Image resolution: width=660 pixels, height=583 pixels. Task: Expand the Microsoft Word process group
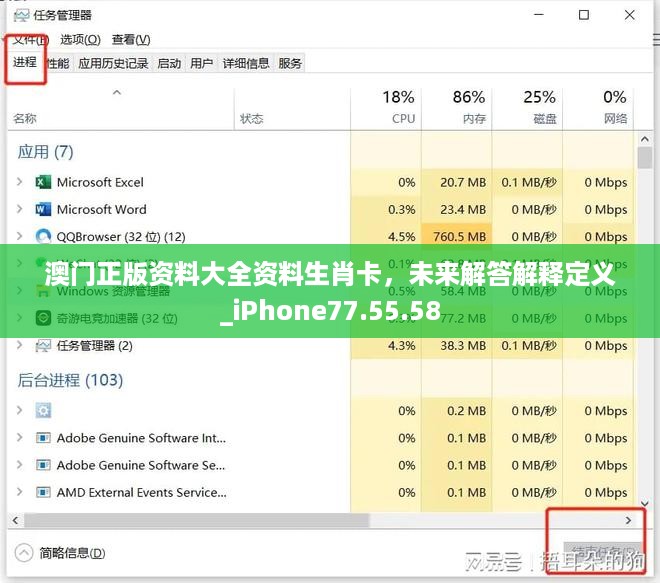tap(19, 209)
